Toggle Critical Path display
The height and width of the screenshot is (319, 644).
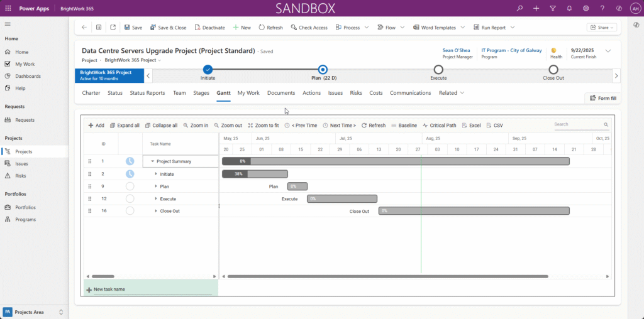(x=440, y=126)
